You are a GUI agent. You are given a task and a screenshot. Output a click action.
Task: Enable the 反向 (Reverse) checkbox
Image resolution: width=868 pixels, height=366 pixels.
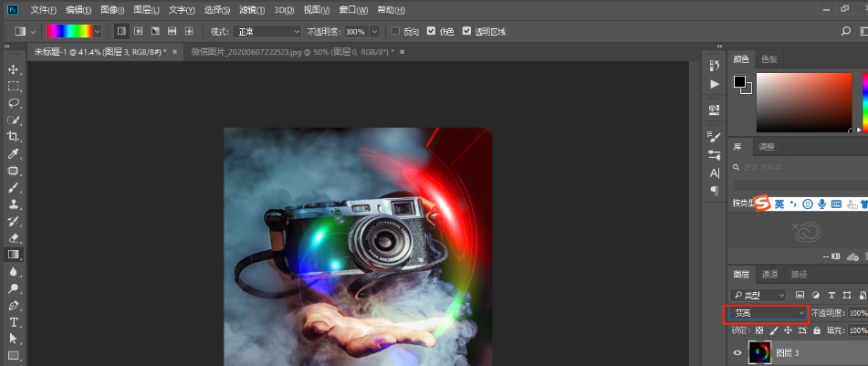[395, 31]
